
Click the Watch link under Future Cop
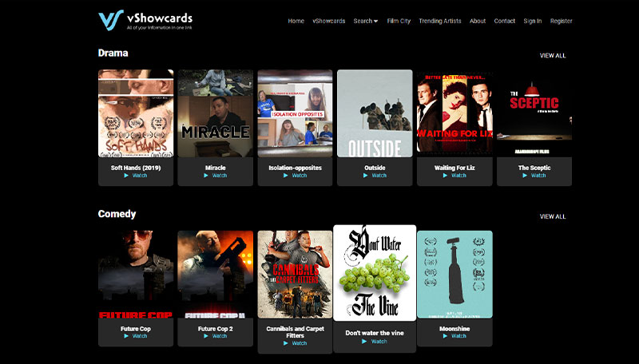tap(140, 336)
